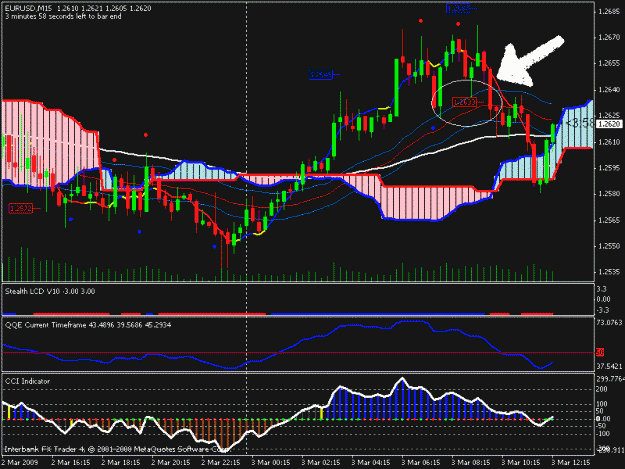Screen dimensions: 625x469
Task: Click the 1.2670 price axis label
Action: [x=609, y=37]
